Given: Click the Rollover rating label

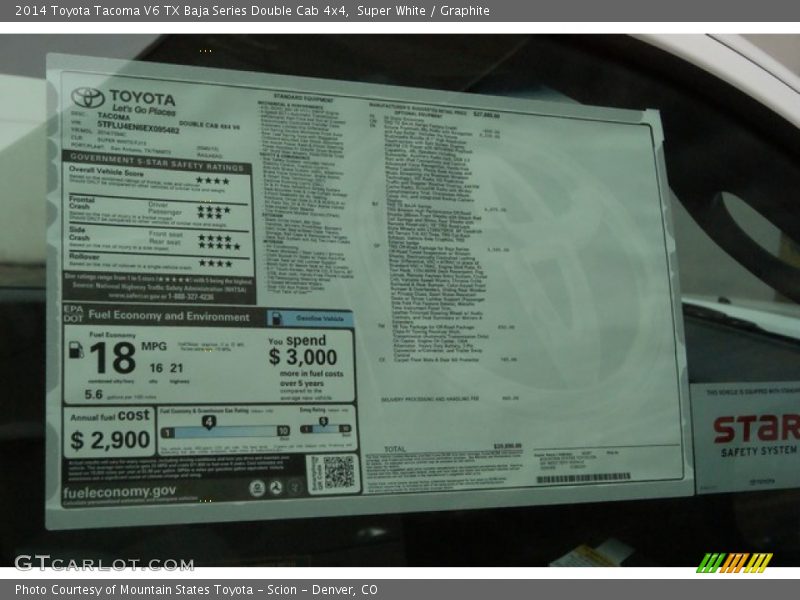Looking at the screenshot, I should (84, 257).
